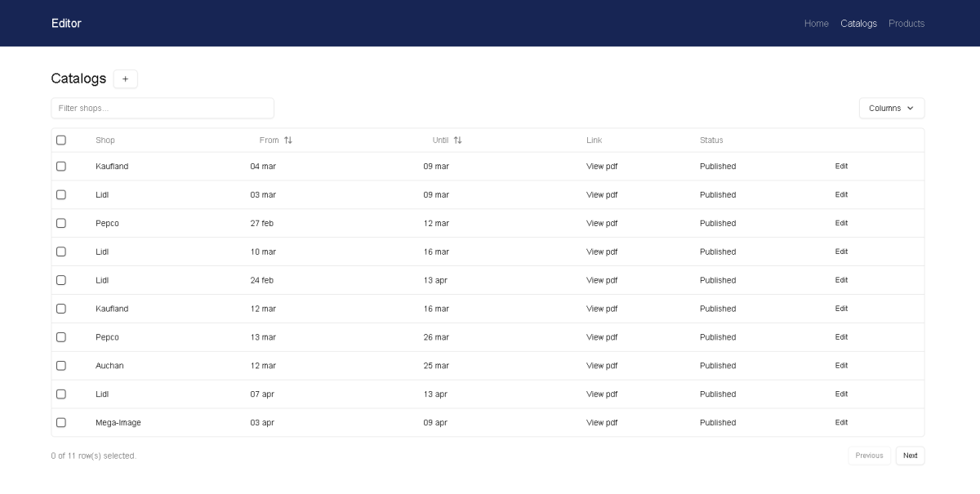Select the Mega-Image row checkbox
The width and height of the screenshot is (980, 494).
(61, 423)
